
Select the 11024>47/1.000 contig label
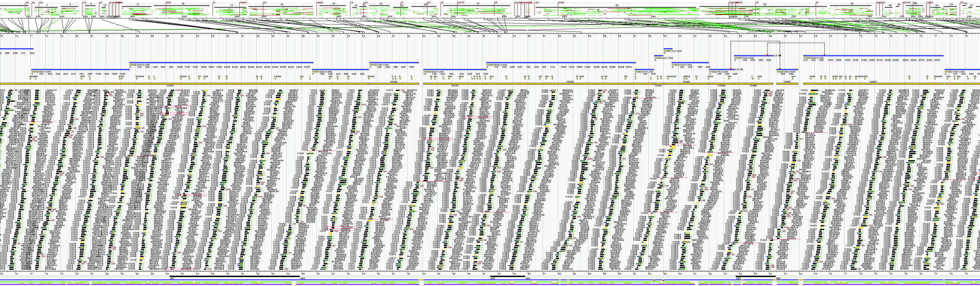(x=645, y=72)
